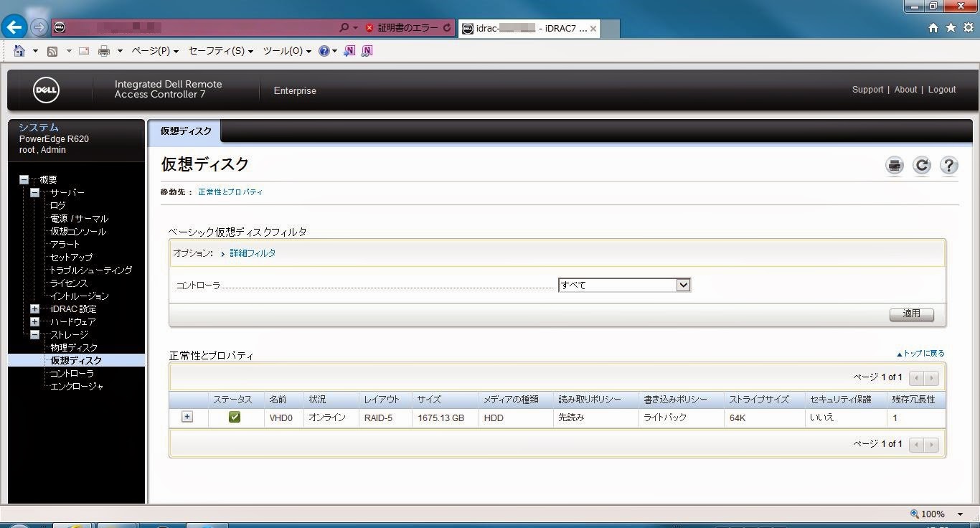Open エンクロージャ in the tree
This screenshot has height=528, width=980.
[77, 387]
